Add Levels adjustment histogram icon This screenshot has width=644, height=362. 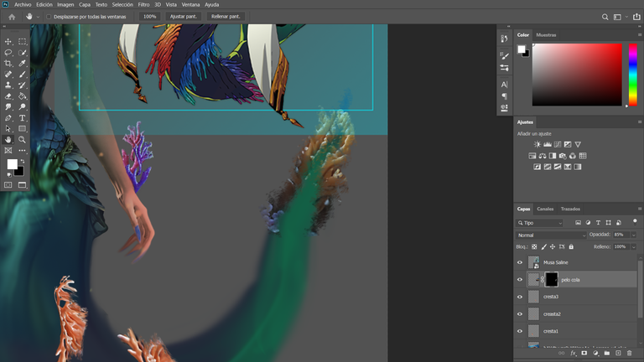pos(548,144)
